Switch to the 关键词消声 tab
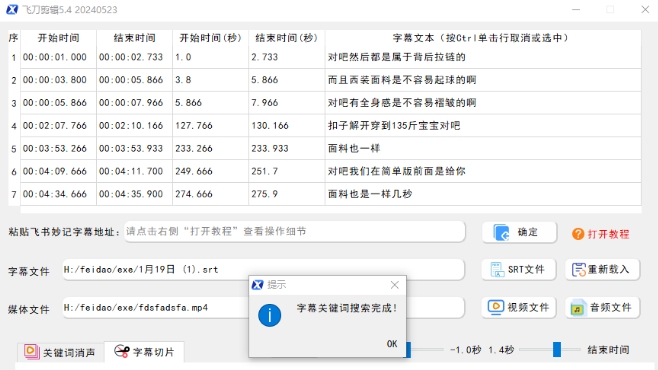Viewport: 658px width, 370px height. point(60,352)
